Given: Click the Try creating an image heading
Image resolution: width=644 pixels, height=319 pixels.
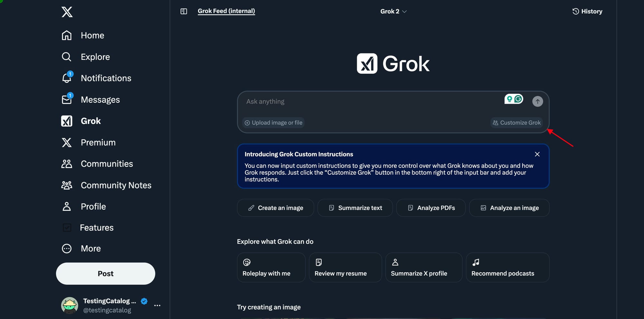Looking at the screenshot, I should [269, 307].
